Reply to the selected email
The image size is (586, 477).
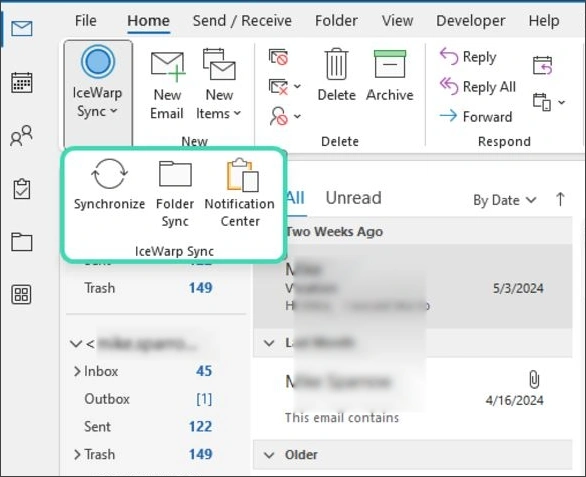tap(468, 57)
